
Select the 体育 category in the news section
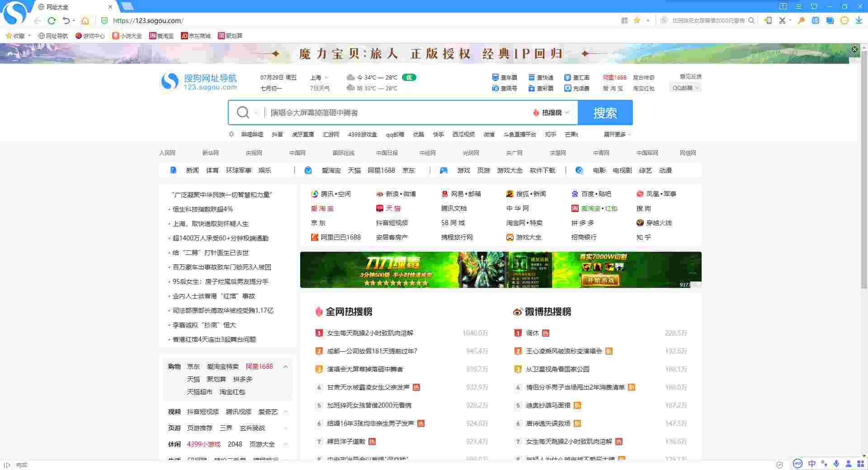point(212,170)
